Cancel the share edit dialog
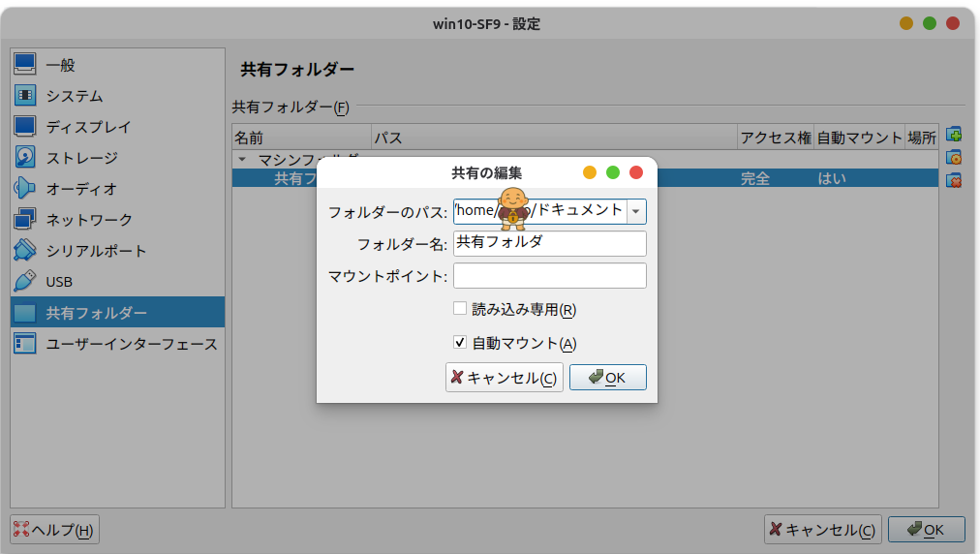 point(504,378)
